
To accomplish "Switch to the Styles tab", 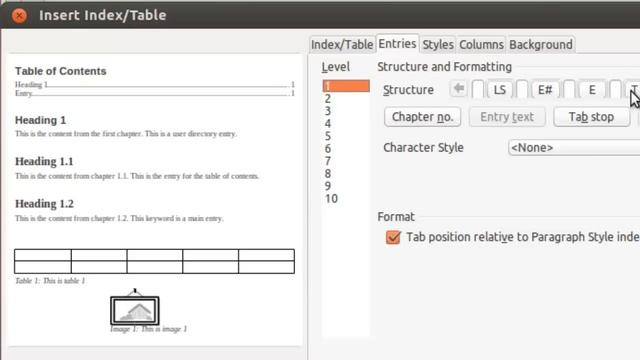I will [438, 44].
